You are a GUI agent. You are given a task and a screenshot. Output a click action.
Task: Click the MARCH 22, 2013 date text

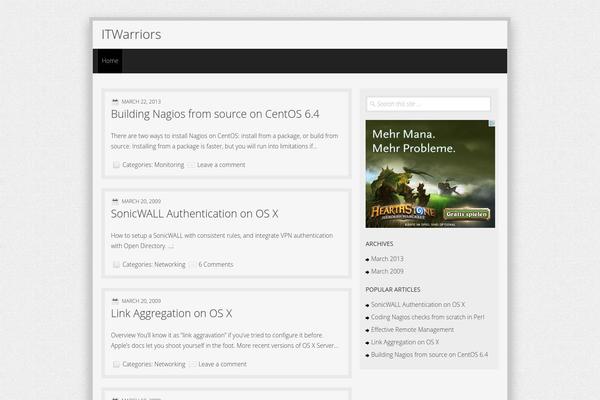coord(141,101)
